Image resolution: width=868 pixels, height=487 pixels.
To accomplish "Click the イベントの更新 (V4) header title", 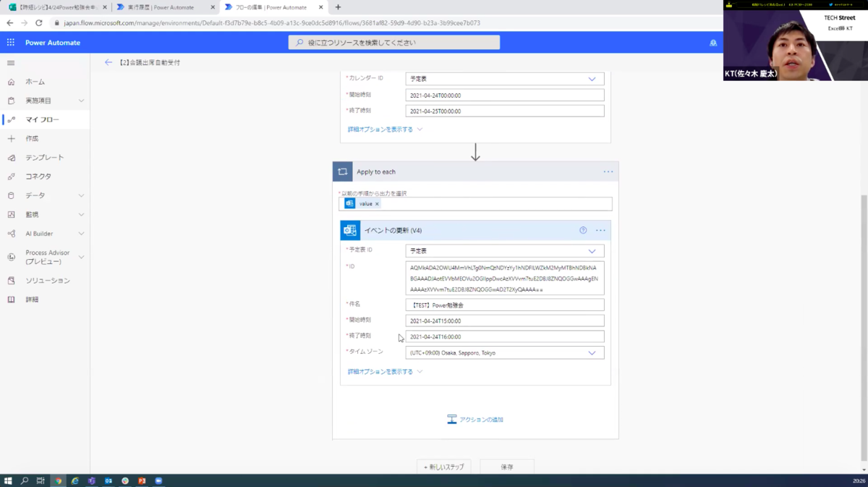I will click(x=393, y=230).
